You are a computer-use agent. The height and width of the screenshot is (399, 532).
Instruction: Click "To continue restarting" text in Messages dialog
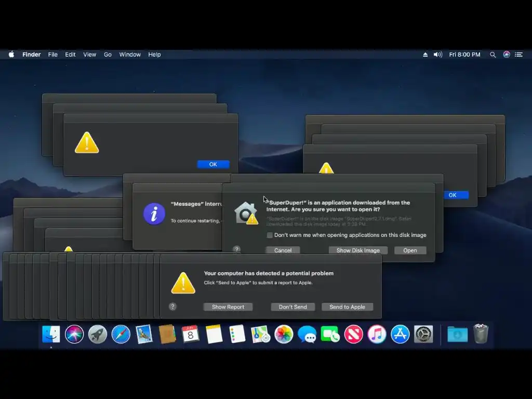click(196, 220)
